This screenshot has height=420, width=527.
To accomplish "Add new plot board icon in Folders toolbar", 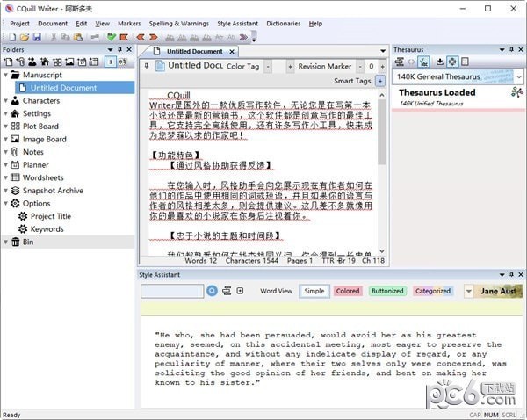I will coord(57,62).
